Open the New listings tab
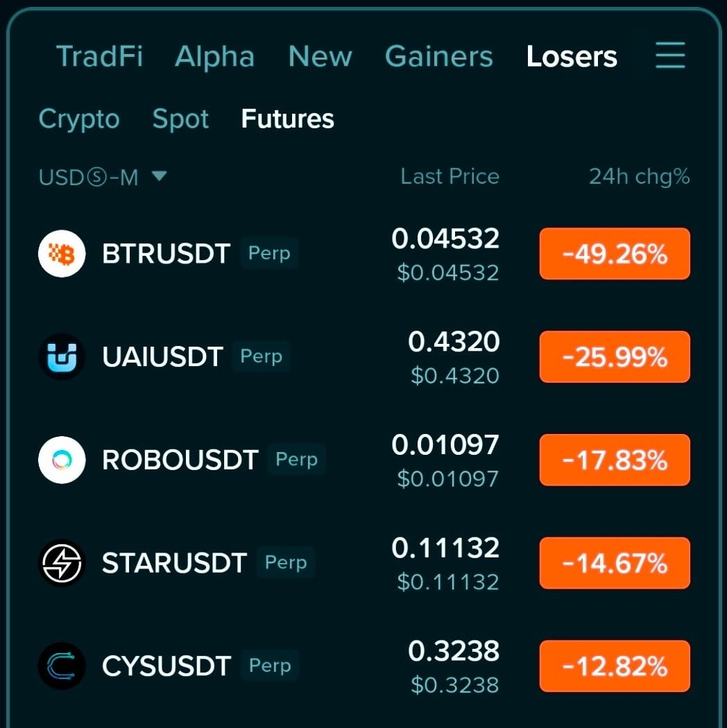 320,56
